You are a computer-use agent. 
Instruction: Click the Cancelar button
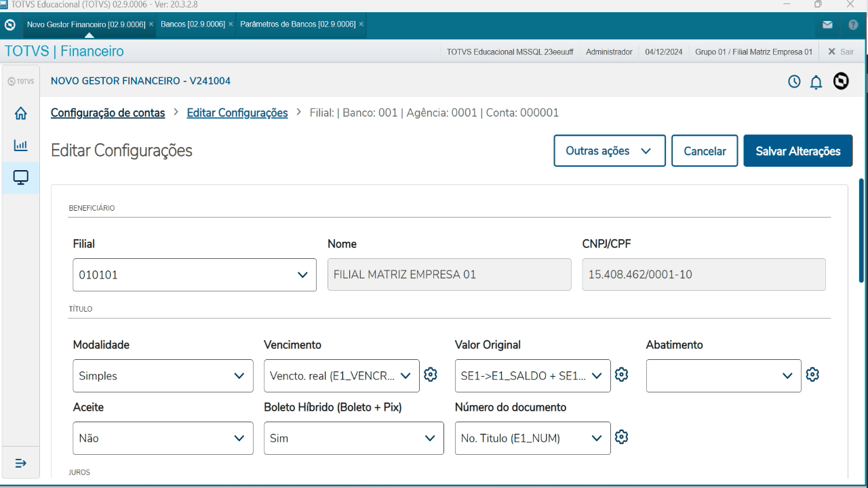pyautogui.click(x=705, y=151)
